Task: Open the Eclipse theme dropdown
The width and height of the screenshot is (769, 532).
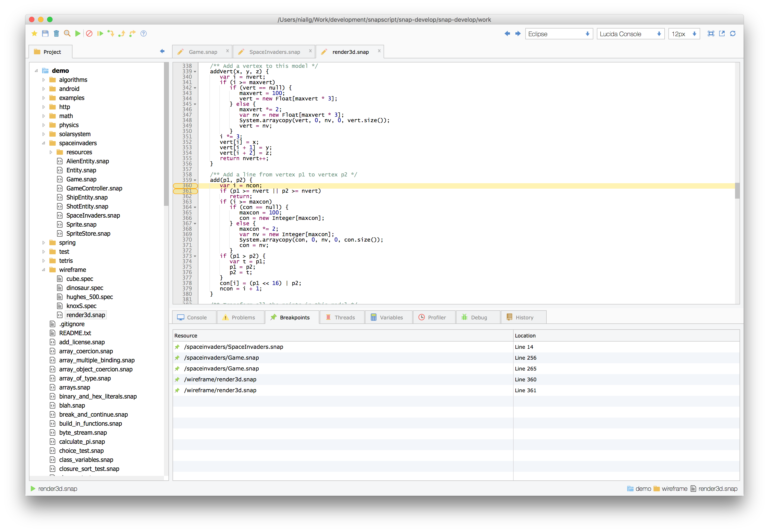Action: 559,34
